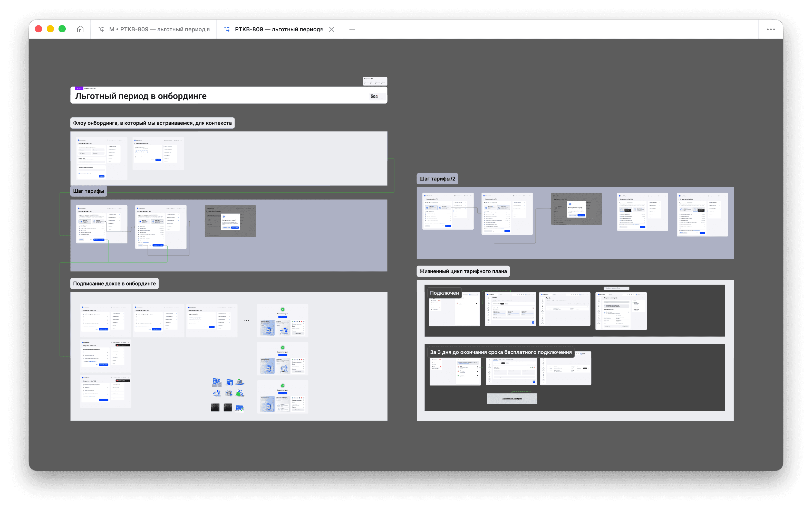This screenshot has width=812, height=509.
Task: Click branch icon on the active tab
Action: (x=227, y=29)
